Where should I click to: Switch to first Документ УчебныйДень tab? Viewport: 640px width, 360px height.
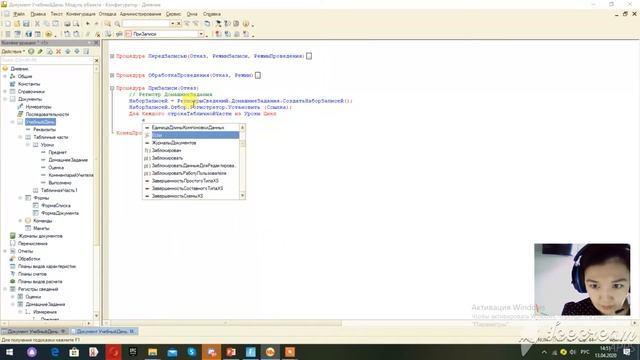(34, 331)
